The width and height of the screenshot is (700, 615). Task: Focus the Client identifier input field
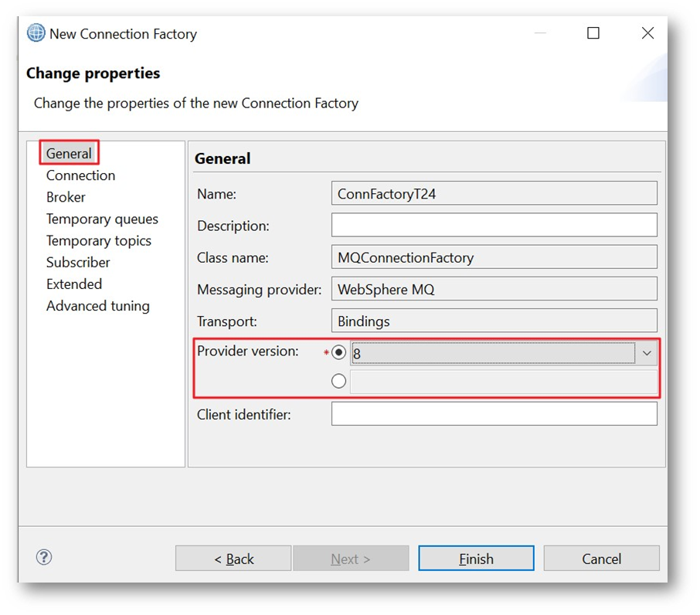coord(494,414)
